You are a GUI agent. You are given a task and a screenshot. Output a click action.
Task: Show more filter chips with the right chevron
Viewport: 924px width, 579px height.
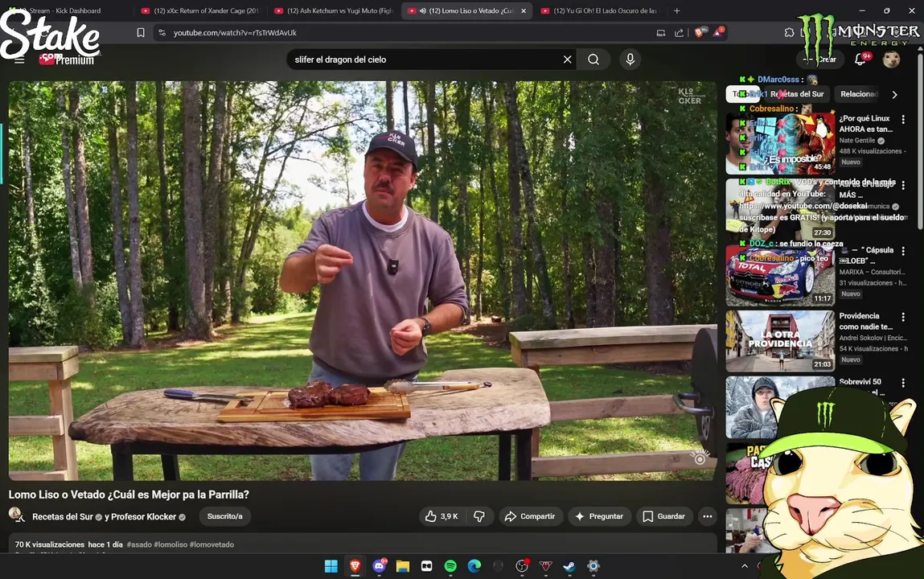894,94
